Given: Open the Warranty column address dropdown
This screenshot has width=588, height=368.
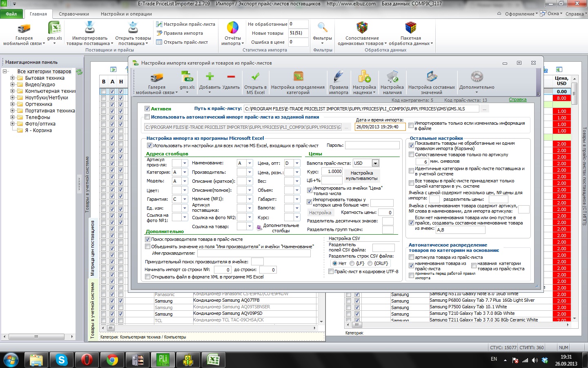Looking at the screenshot, I should [185, 199].
